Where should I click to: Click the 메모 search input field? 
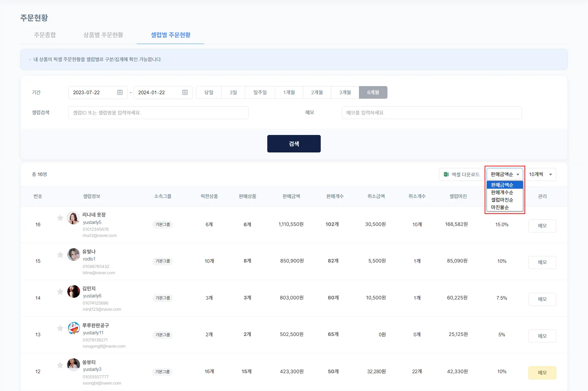(x=432, y=113)
